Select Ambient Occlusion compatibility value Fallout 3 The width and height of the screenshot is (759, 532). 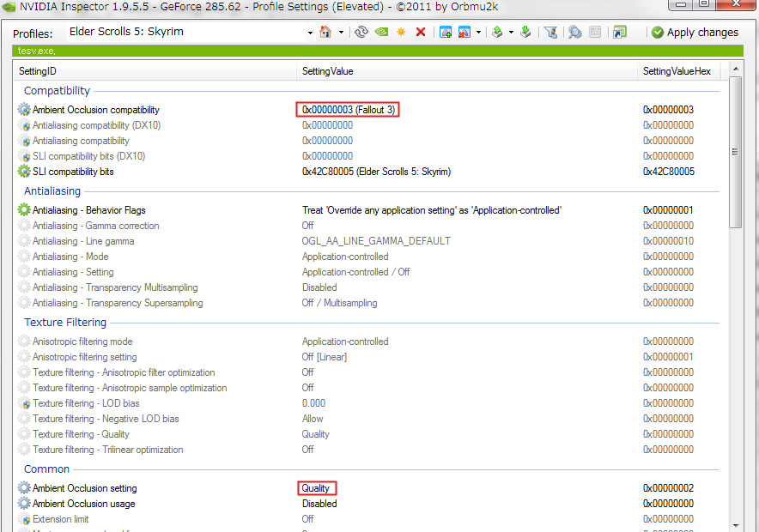(x=348, y=110)
